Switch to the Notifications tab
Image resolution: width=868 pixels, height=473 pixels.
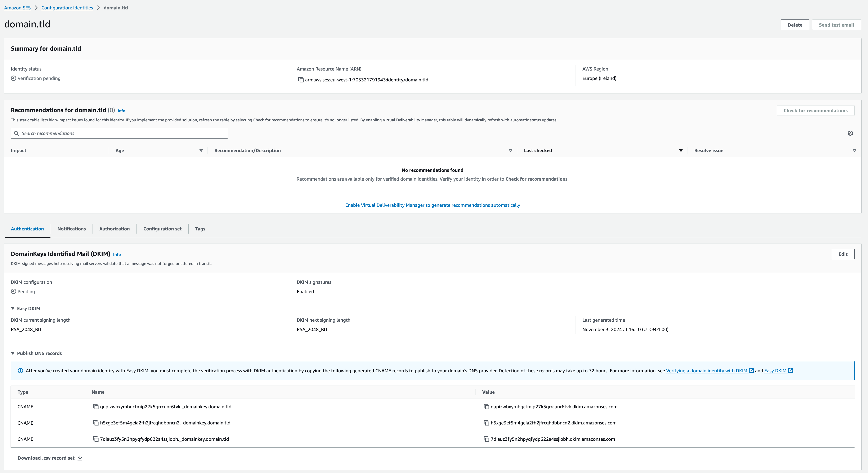pos(71,229)
